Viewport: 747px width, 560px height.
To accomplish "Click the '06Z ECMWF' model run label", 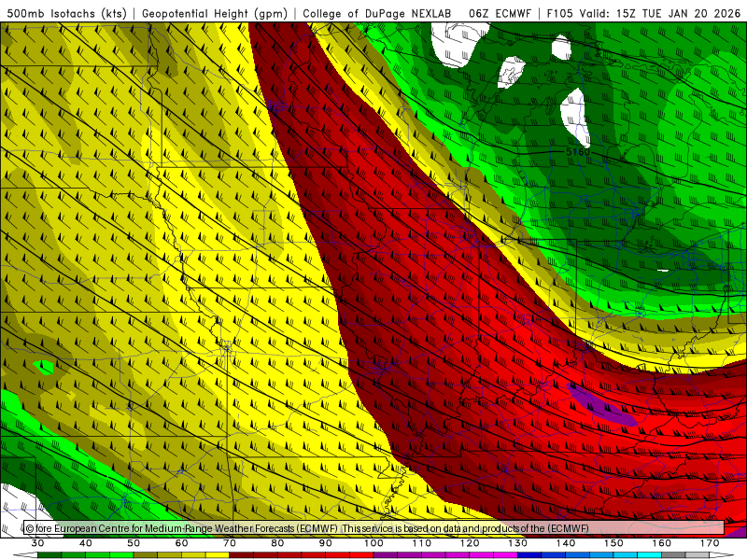I will pos(500,13).
